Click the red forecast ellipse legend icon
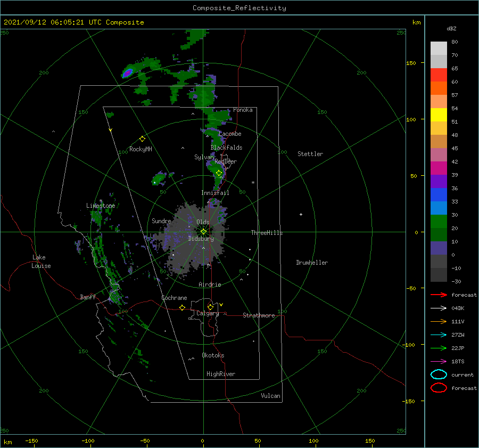Image resolution: width=479 pixels, height=448 pixels. 439,388
